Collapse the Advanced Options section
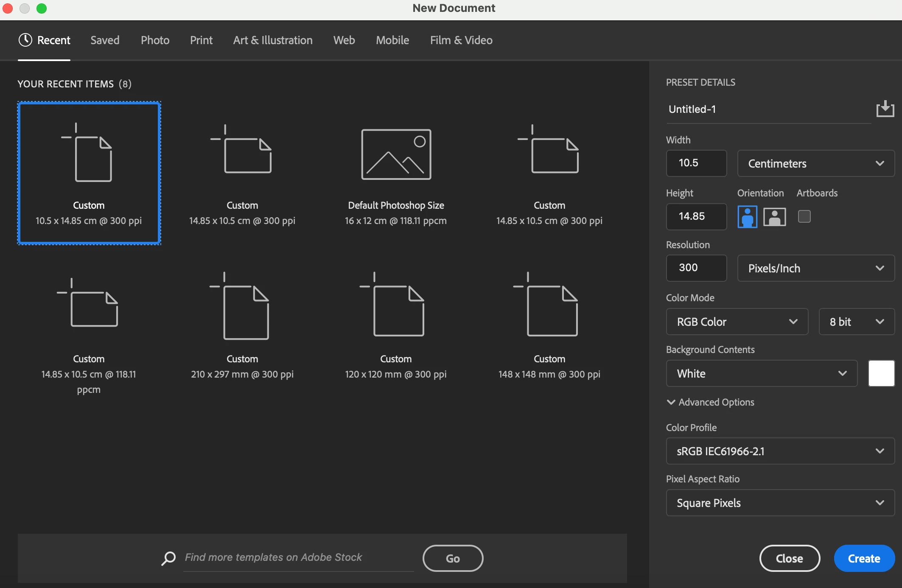Screen dimensions: 902x588 click(671, 402)
